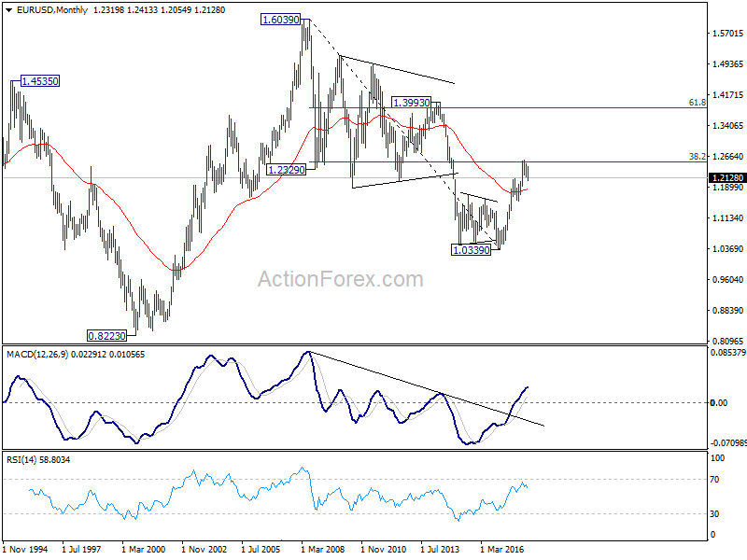Click the 0.80965 price axis value

[x=727, y=341]
